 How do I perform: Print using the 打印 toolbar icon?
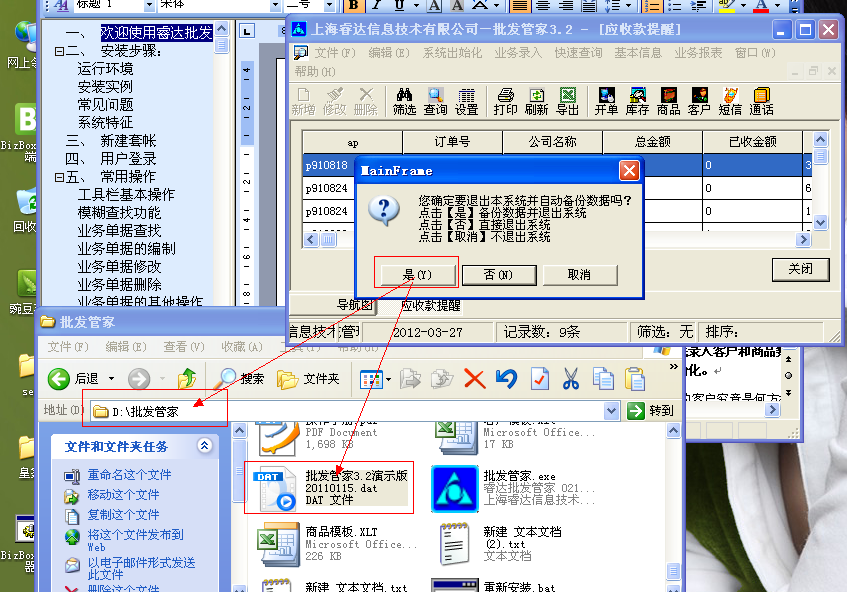pyautogui.click(x=506, y=96)
